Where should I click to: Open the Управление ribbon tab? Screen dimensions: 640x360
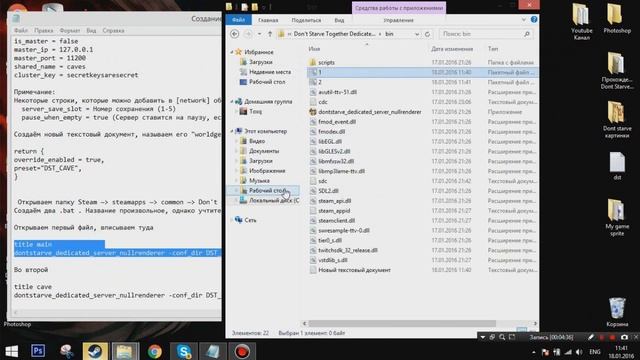pos(398,20)
